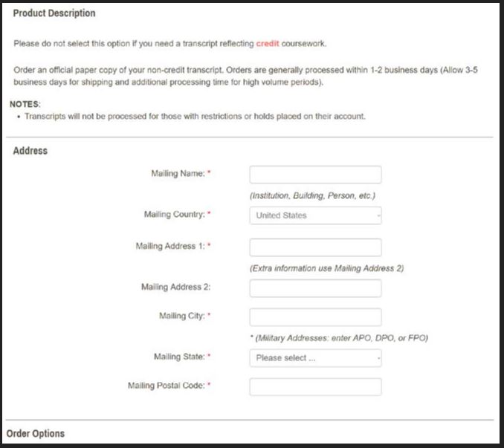Image resolution: width=504 pixels, height=448 pixels.
Task: Click the Product Description heading
Action: point(54,13)
